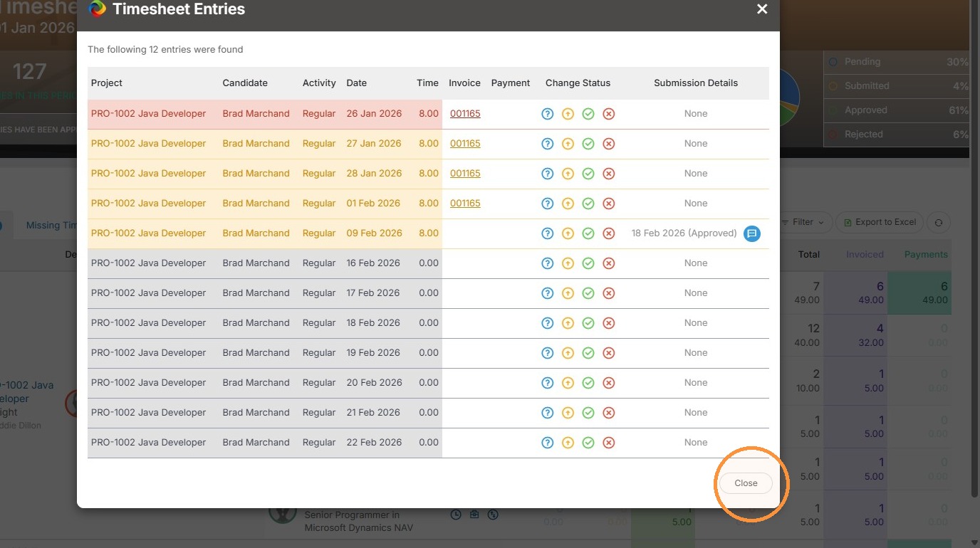Mark 22 Feb 2026 entry as pending
980x548 pixels.
[x=548, y=443]
